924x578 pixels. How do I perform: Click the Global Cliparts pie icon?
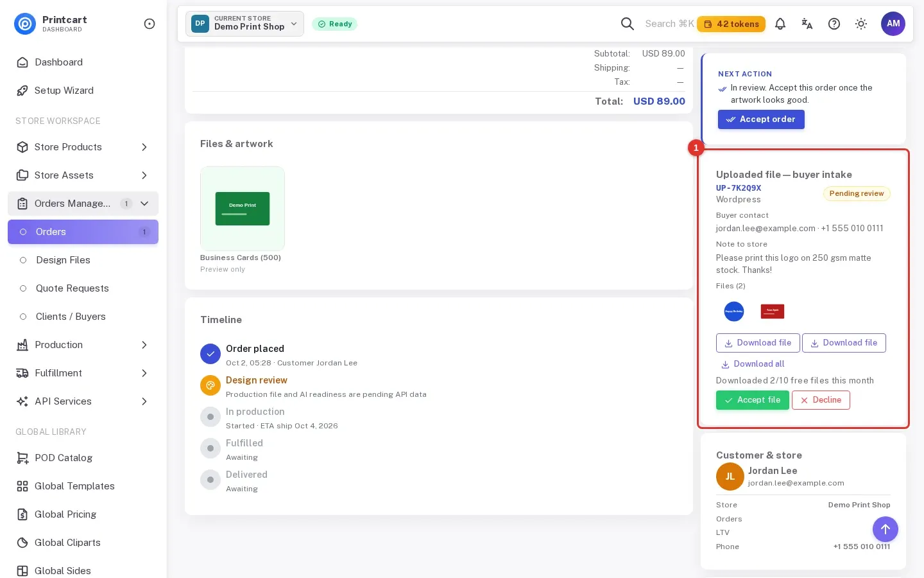click(x=22, y=543)
